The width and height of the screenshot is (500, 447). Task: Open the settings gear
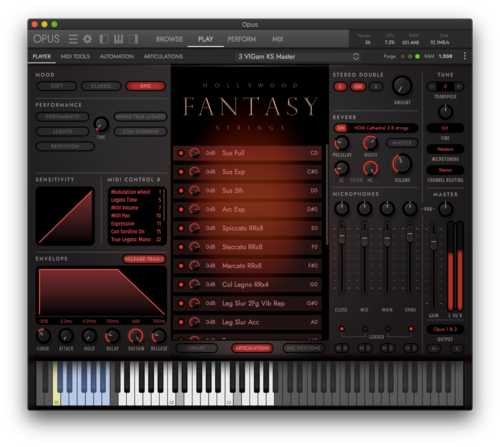coord(87,39)
